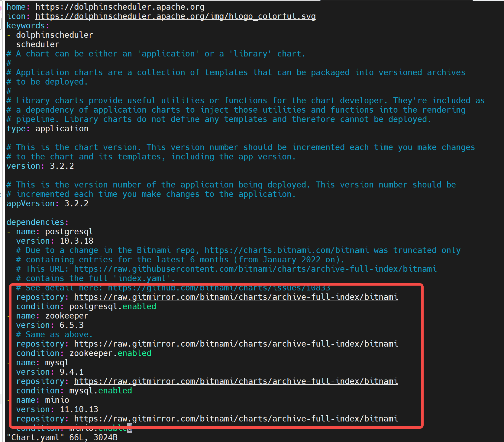The image size is (504, 442).
Task: Click the zookeeper repository gitmirror URL
Action: [236, 344]
